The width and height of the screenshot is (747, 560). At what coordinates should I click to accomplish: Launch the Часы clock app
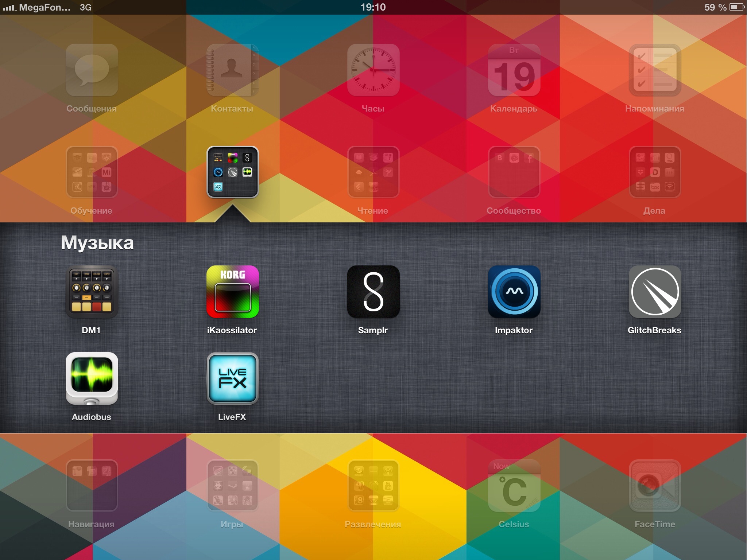pyautogui.click(x=373, y=70)
